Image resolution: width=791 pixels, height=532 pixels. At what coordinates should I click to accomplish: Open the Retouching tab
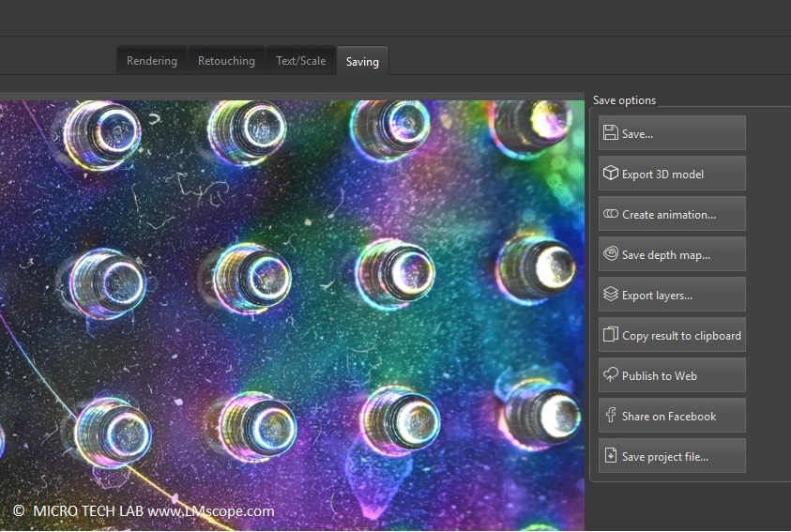tap(226, 61)
